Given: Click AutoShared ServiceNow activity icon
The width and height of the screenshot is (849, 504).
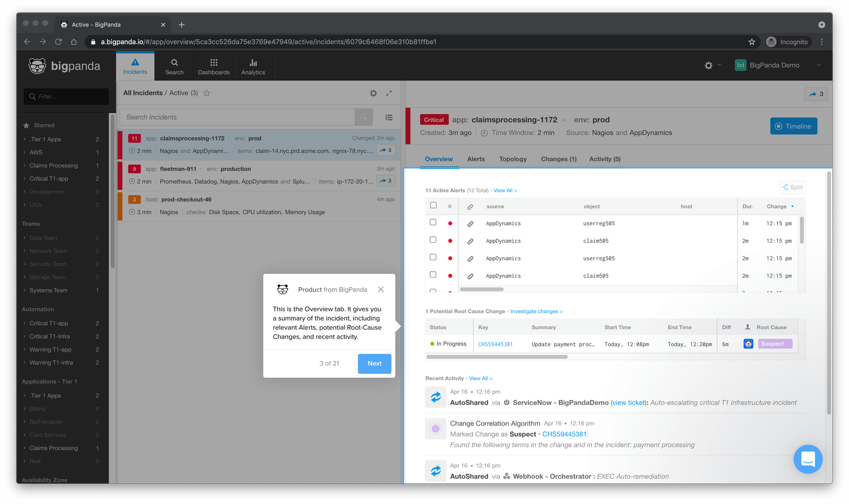Looking at the screenshot, I should click(436, 397).
